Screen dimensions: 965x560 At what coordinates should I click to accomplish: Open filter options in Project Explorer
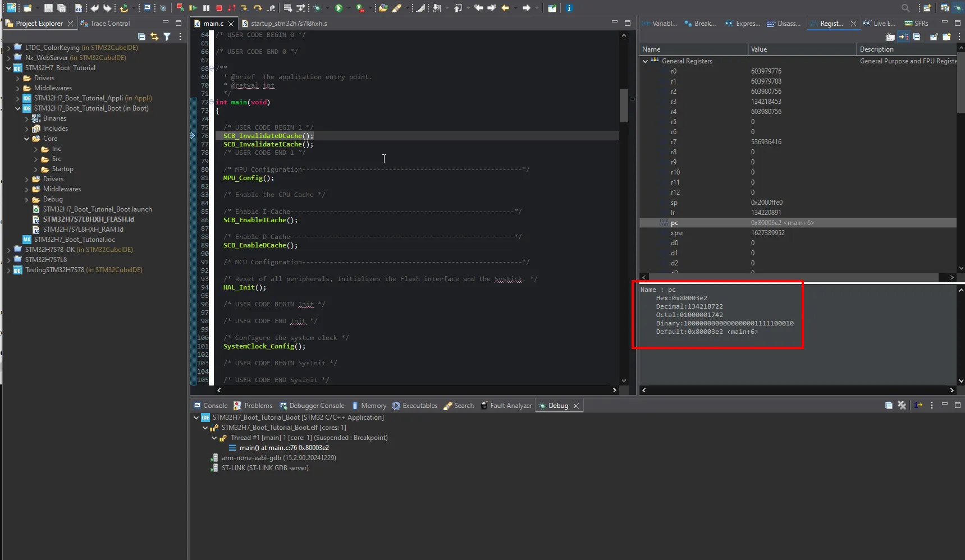tap(167, 36)
